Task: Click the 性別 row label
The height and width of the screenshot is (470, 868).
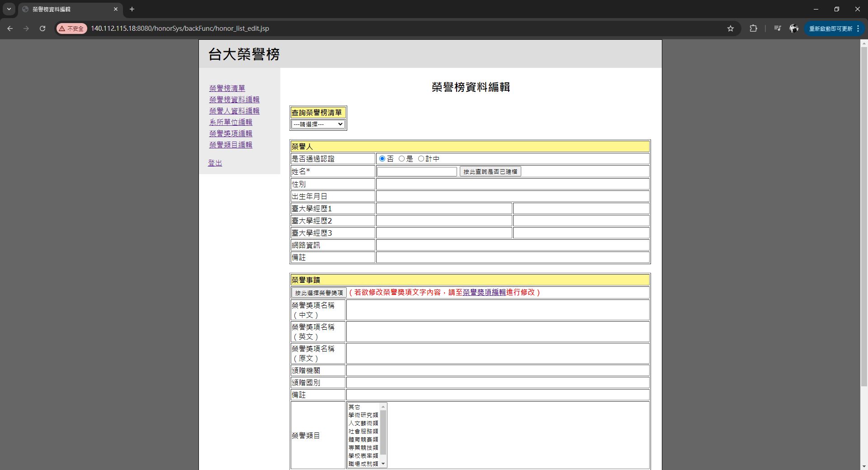Action: (299, 184)
